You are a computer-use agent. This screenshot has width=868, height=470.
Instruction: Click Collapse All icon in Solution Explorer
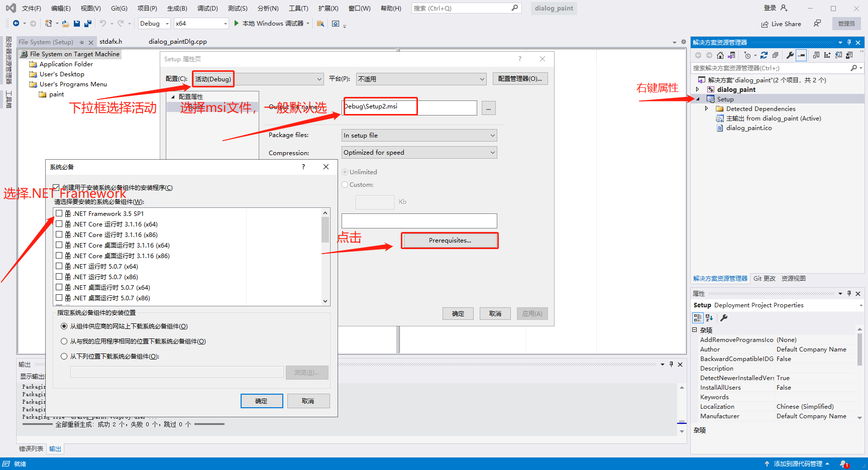[x=775, y=55]
